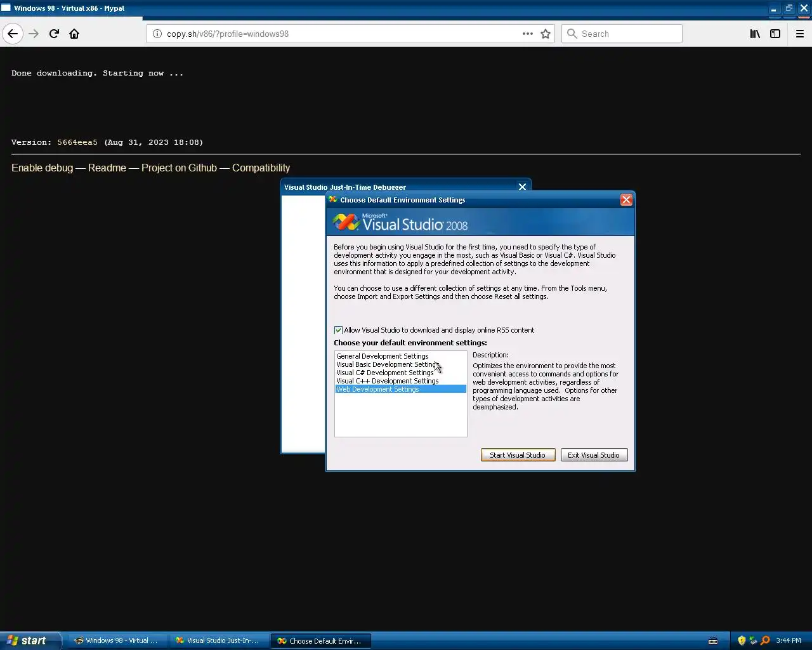Screen dimensions: 812x650
Task: Minimize the Mypal browser window
Action: pyautogui.click(x=773, y=8)
